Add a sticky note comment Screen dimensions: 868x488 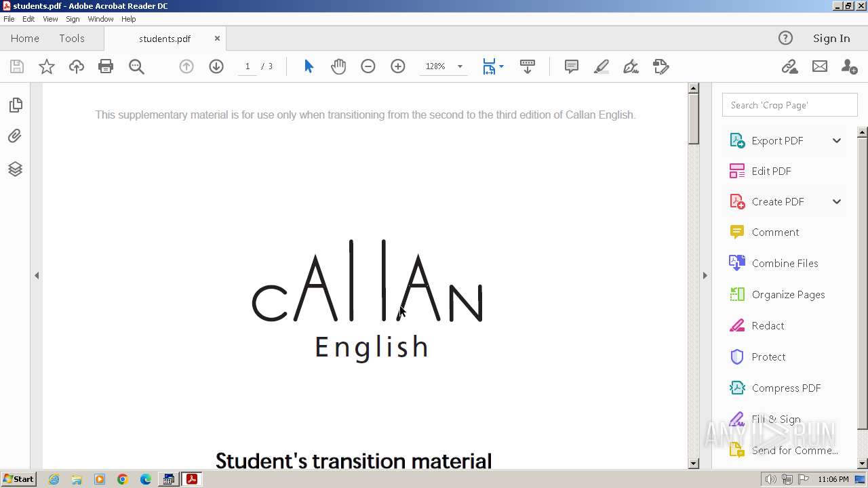[x=572, y=66]
